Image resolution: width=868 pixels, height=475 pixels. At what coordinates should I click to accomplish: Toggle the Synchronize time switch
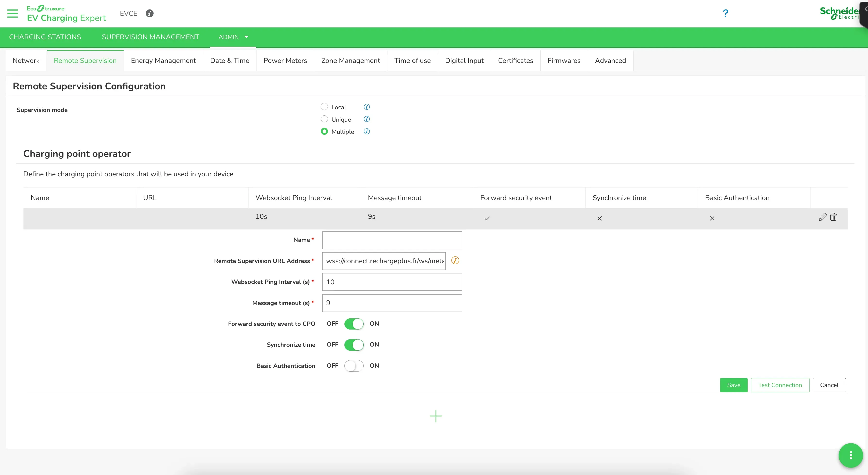coord(354,345)
